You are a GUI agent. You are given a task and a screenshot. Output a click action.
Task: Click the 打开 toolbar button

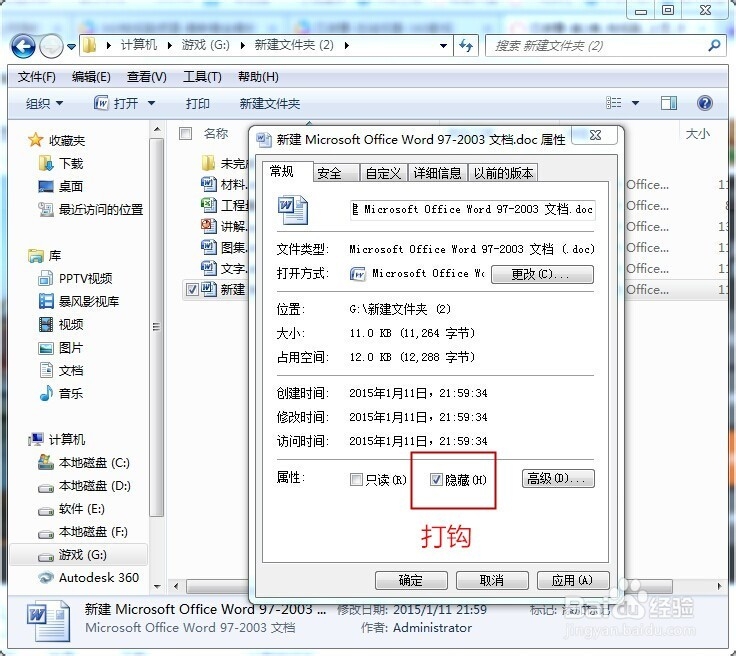tap(116, 103)
